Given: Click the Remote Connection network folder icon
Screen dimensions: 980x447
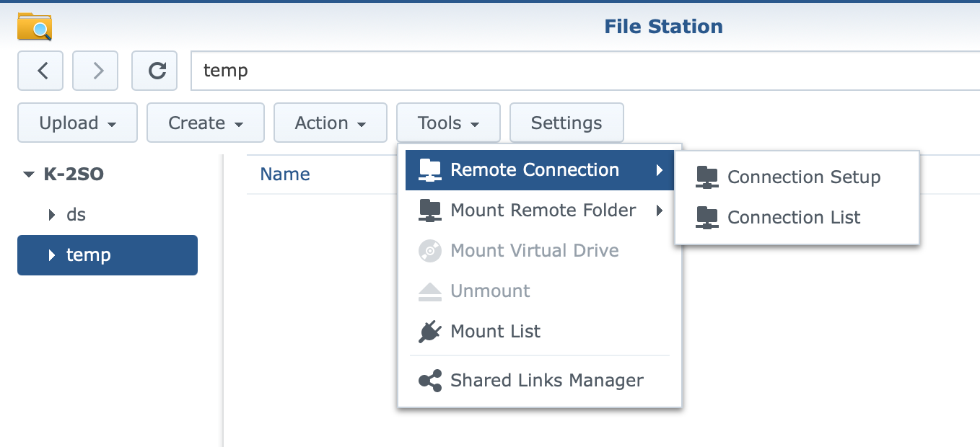Looking at the screenshot, I should point(430,170).
